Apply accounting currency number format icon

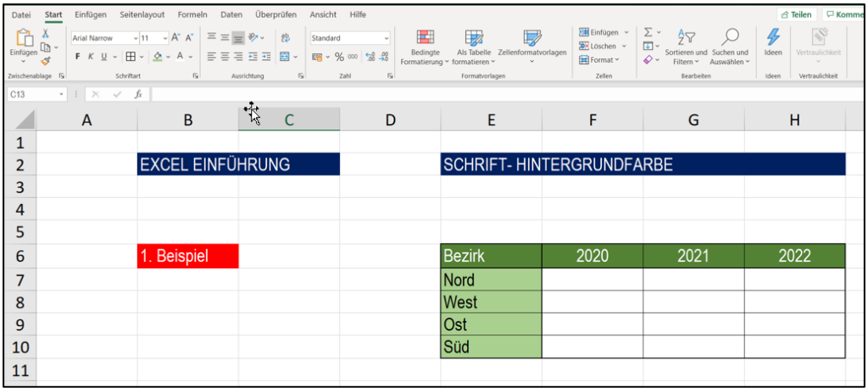[x=317, y=57]
